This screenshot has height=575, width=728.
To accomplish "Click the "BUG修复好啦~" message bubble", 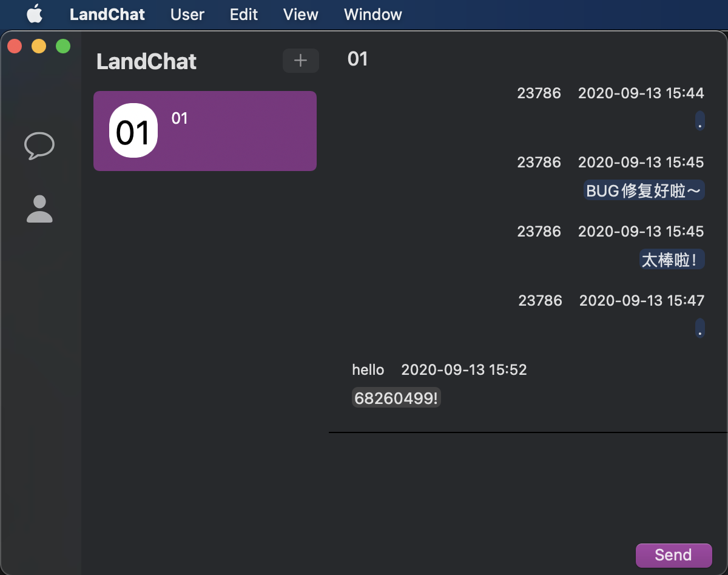I will pos(644,191).
